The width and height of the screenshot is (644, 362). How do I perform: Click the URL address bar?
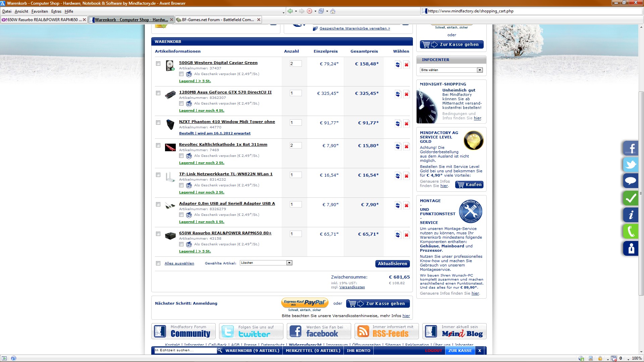[x=532, y=11]
